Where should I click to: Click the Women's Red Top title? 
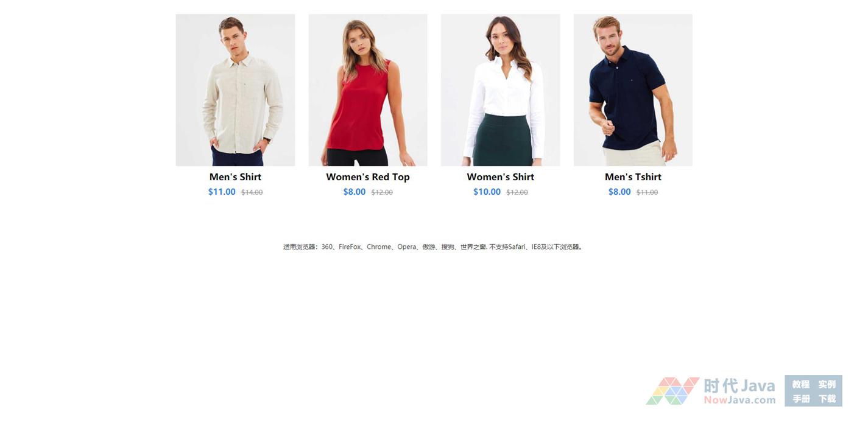pyautogui.click(x=368, y=177)
